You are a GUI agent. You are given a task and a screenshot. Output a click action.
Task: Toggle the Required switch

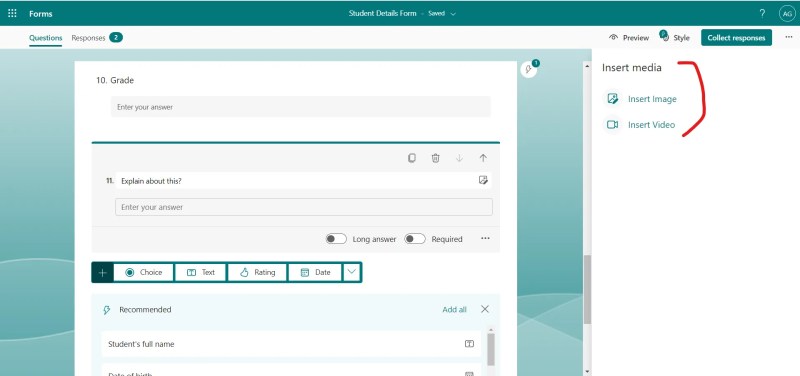[x=415, y=239]
